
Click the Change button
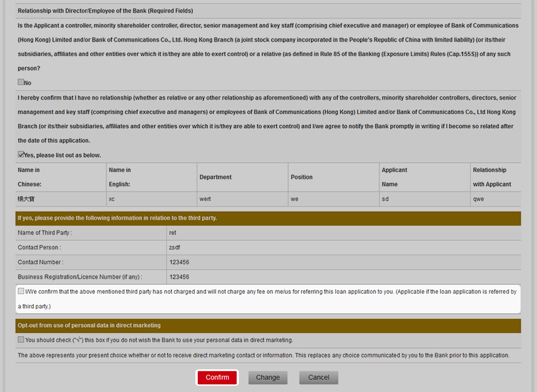point(268,378)
